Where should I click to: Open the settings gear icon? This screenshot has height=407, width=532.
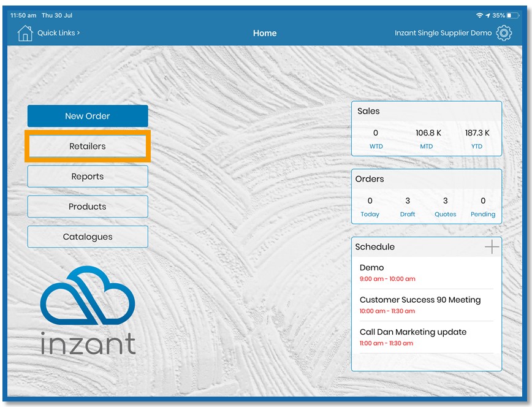pos(504,33)
